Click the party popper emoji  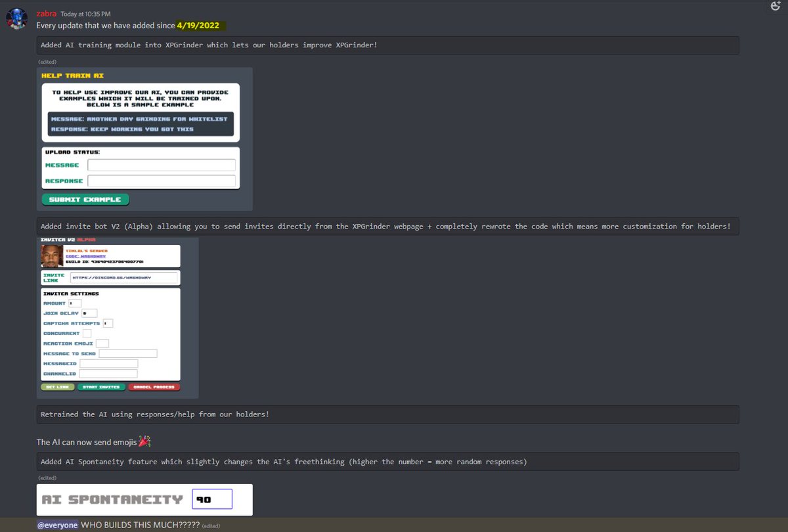pos(144,441)
